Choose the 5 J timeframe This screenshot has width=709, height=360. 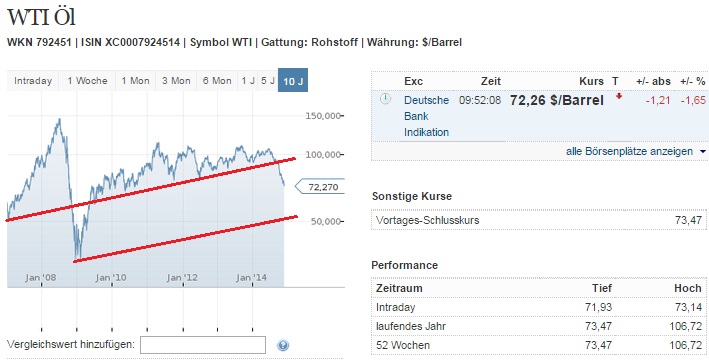[268, 81]
